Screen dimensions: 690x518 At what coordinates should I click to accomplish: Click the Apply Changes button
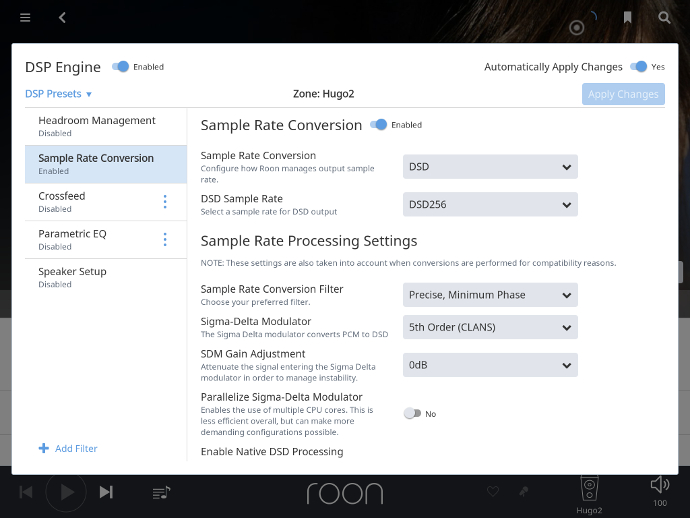pos(623,94)
